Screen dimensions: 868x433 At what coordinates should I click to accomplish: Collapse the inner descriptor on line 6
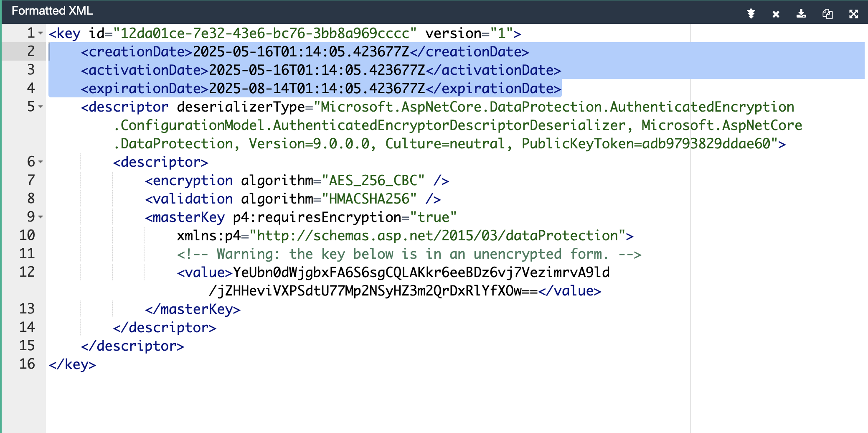[x=41, y=162]
